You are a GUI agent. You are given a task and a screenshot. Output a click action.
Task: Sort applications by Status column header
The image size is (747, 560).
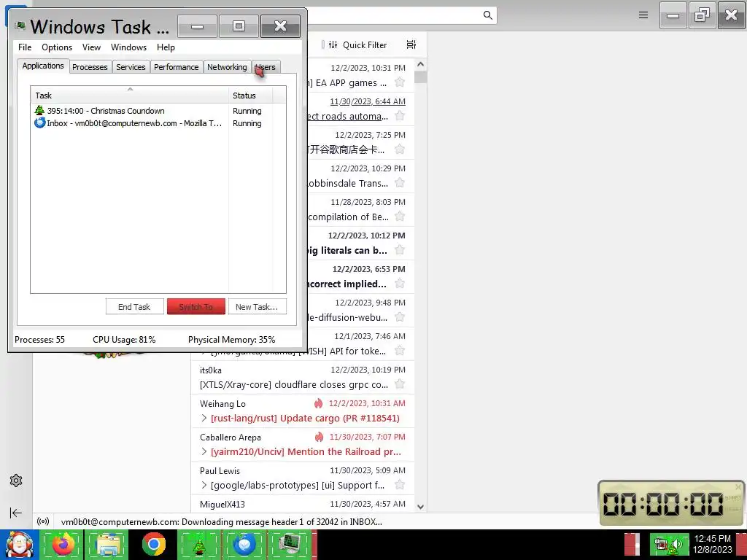click(x=251, y=96)
